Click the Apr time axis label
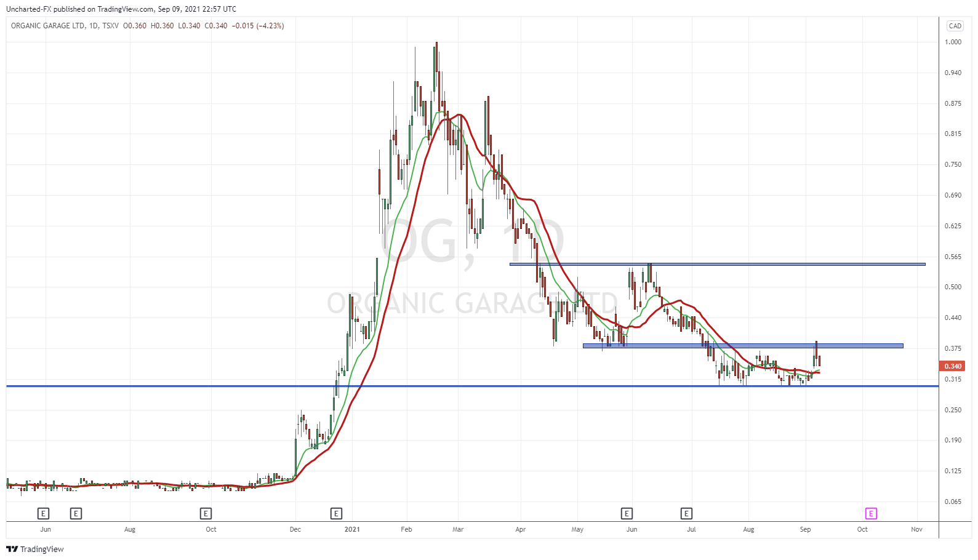 pos(521,529)
